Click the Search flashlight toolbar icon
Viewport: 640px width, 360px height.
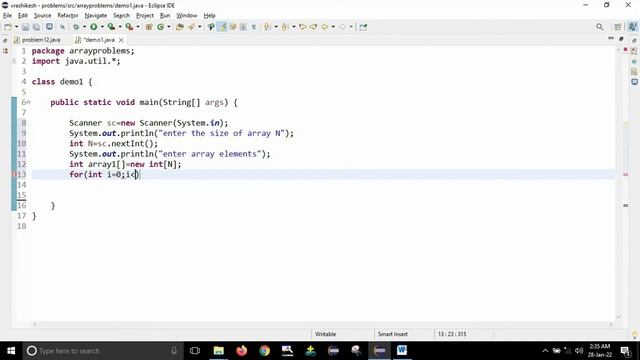(191, 27)
